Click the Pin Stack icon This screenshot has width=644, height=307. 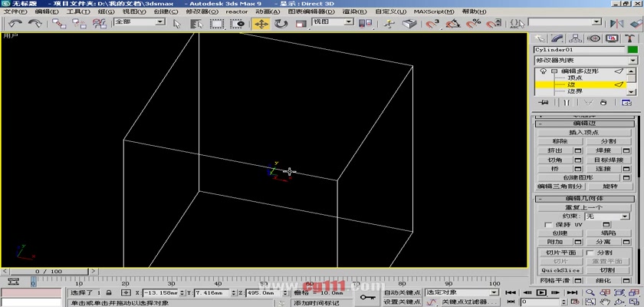(x=543, y=103)
